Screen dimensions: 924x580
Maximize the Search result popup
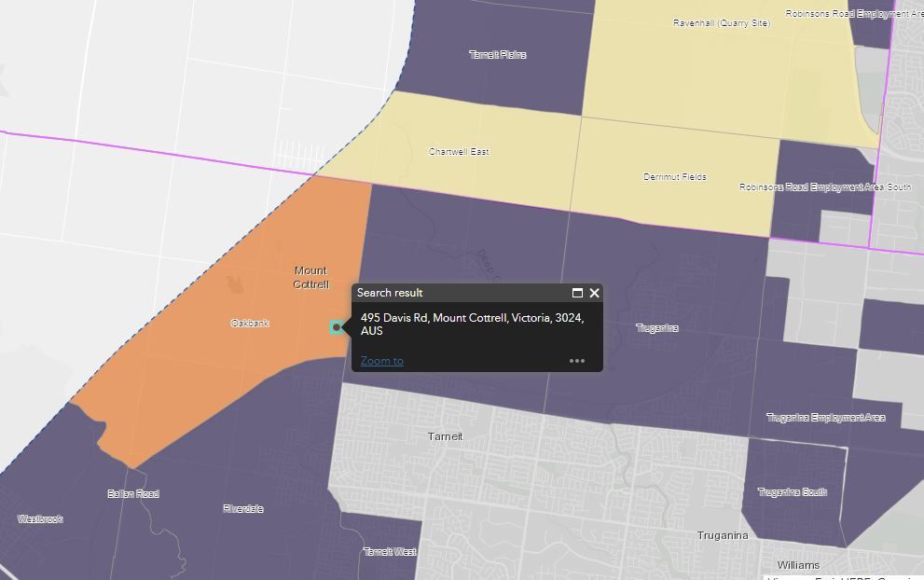point(577,293)
